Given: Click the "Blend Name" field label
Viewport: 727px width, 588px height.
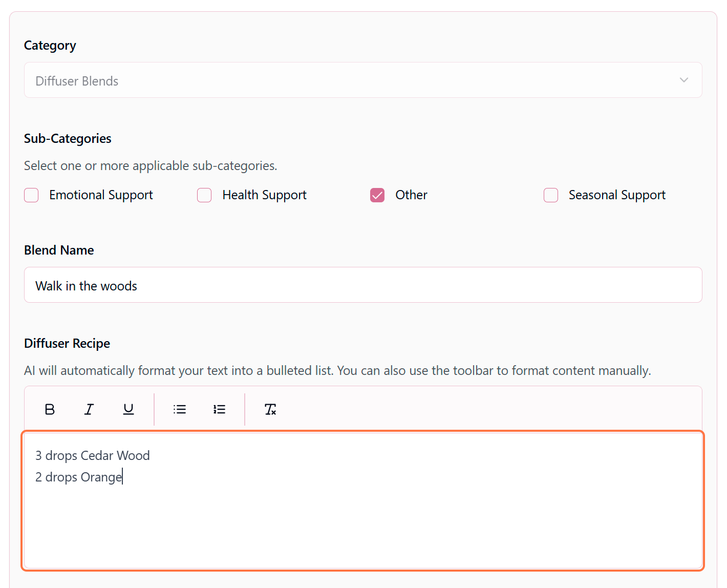Looking at the screenshot, I should pos(59,250).
